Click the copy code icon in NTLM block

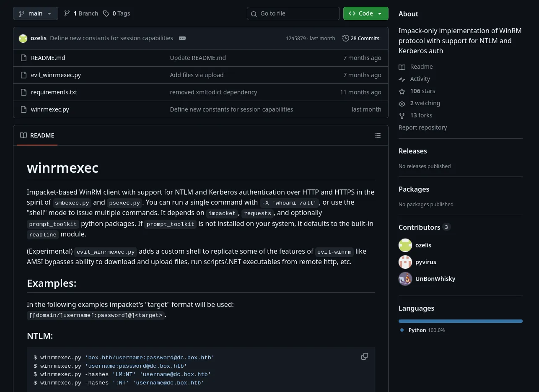pos(365,356)
